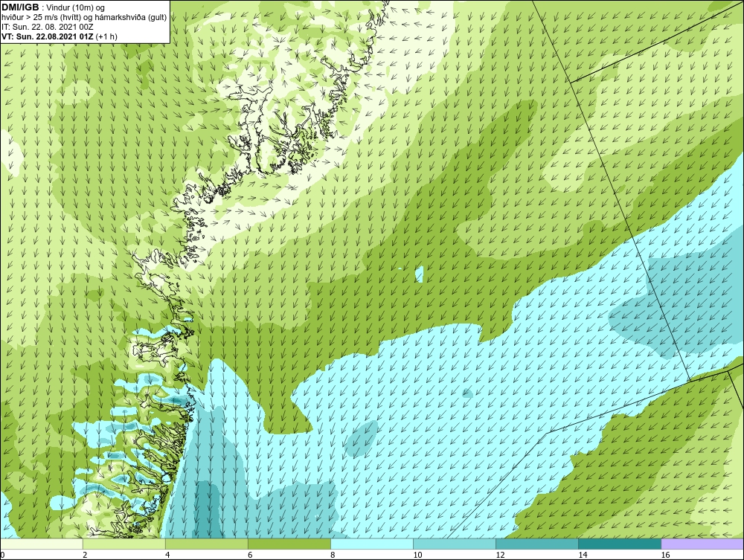Click the legend label '8'

(x=333, y=555)
